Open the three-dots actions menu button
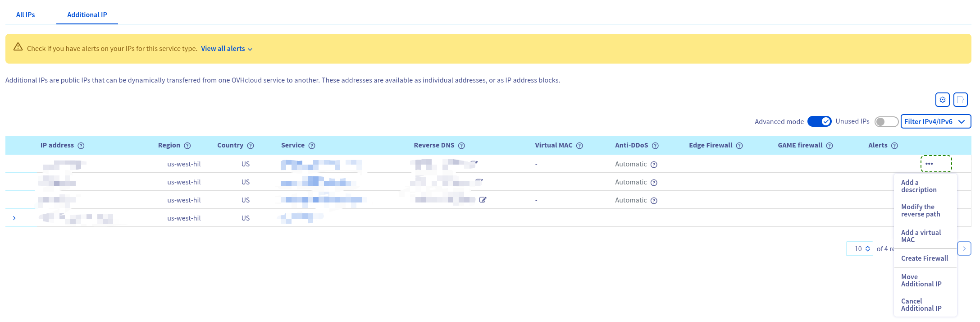Viewport: 980px width, 322px height. click(935, 164)
